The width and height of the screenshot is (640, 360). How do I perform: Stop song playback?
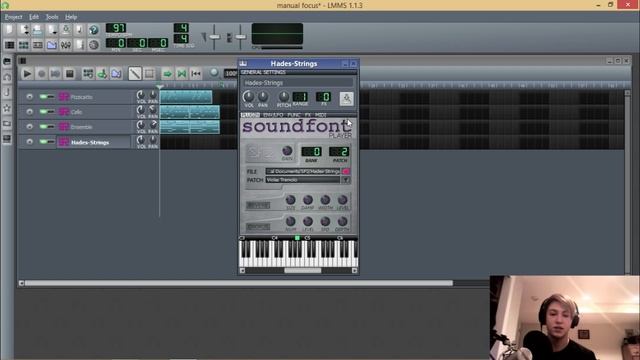(70, 74)
